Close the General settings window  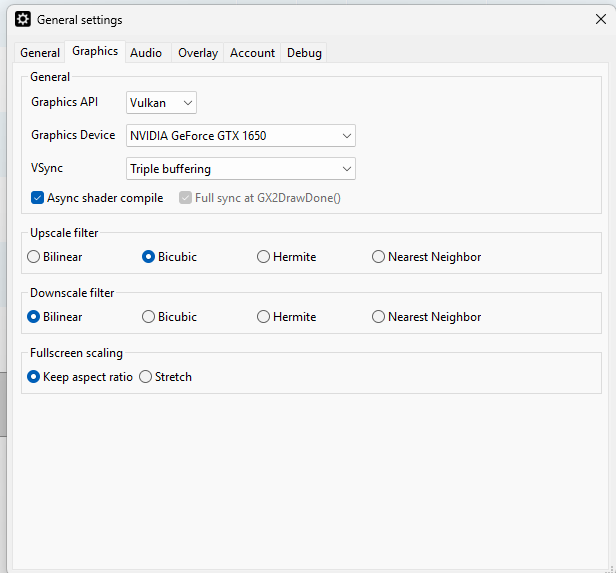coord(600,19)
